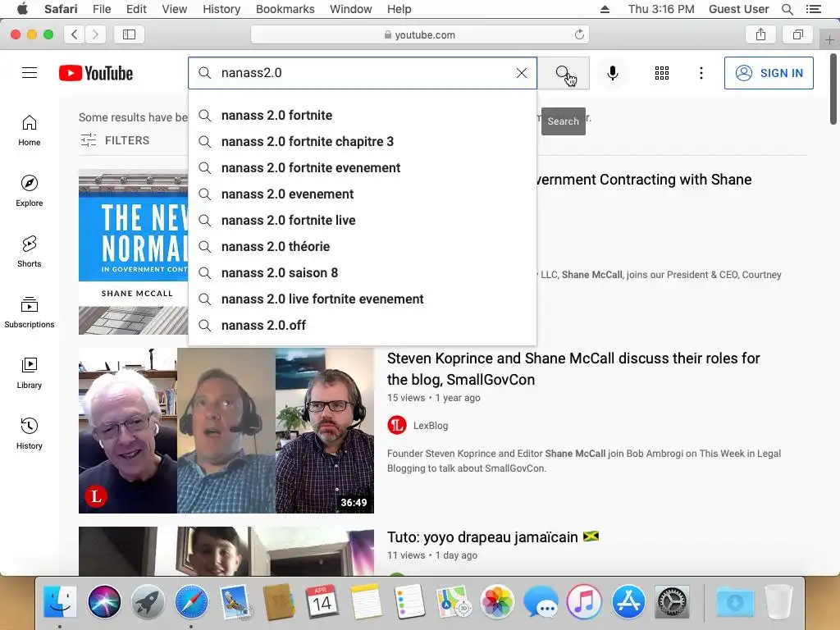Click the SIGN IN button
This screenshot has height=630, width=840.
tap(768, 73)
